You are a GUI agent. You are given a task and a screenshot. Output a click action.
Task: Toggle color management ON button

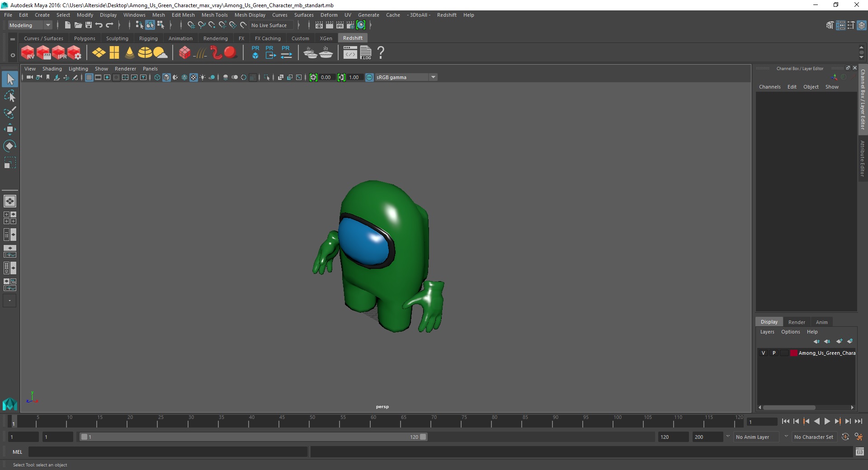tap(370, 77)
